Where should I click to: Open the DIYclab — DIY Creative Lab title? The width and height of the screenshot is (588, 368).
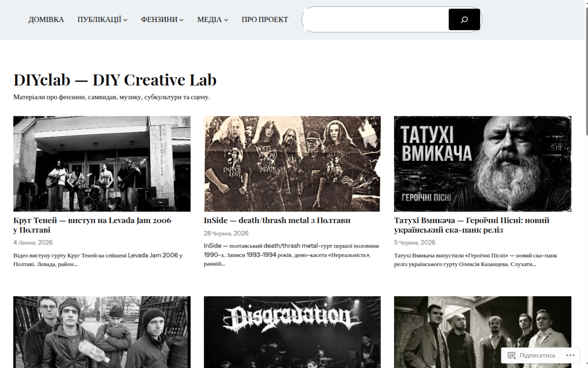click(115, 80)
